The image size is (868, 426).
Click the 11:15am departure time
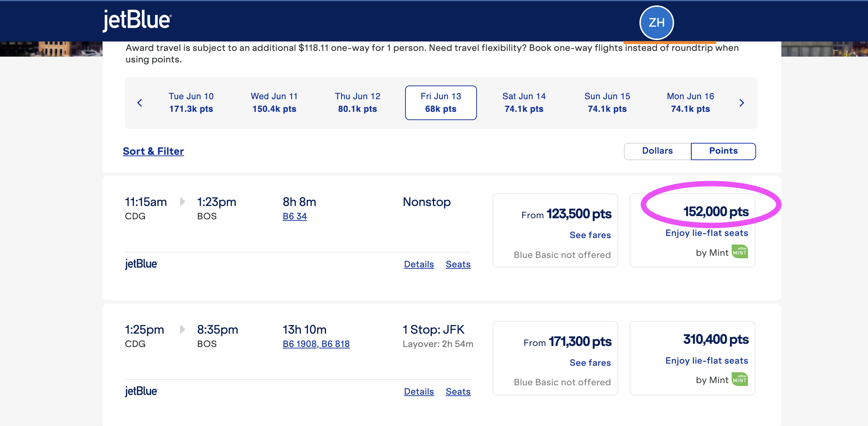coord(146,202)
